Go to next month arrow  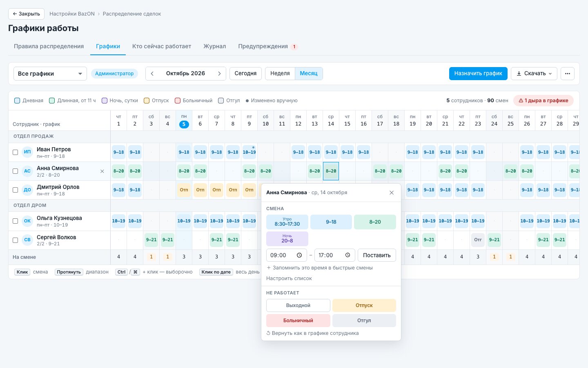pyautogui.click(x=219, y=74)
